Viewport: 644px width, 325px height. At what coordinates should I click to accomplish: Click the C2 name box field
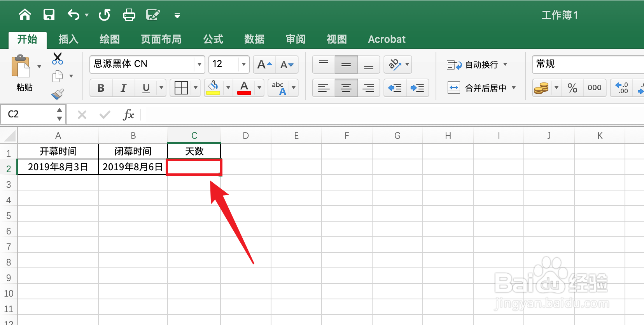click(29, 114)
